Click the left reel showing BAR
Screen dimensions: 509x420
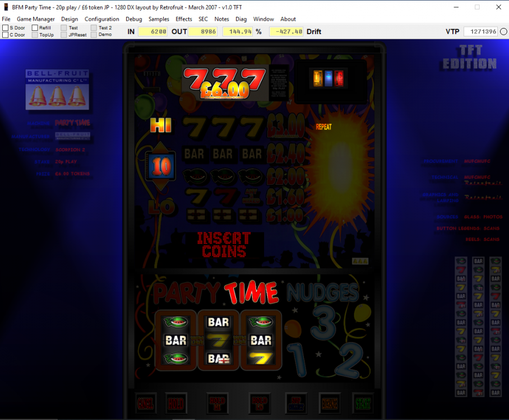coord(175,340)
